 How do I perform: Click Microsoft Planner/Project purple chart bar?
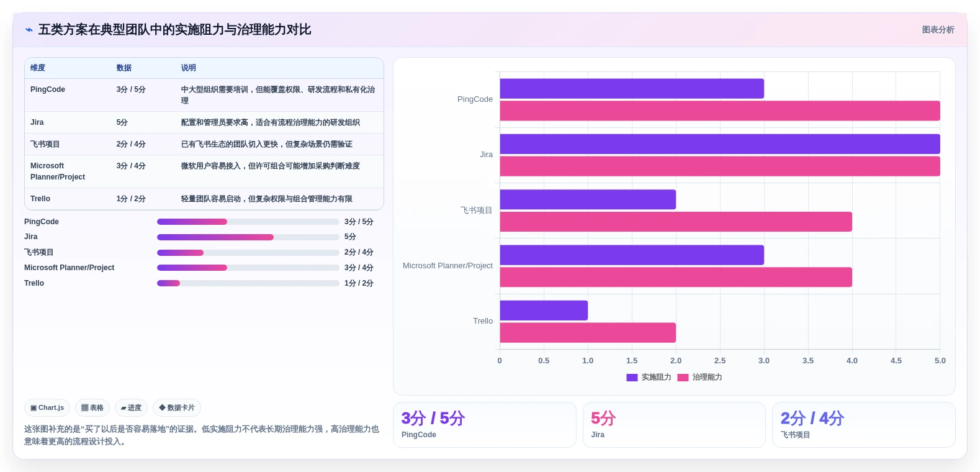point(632,255)
